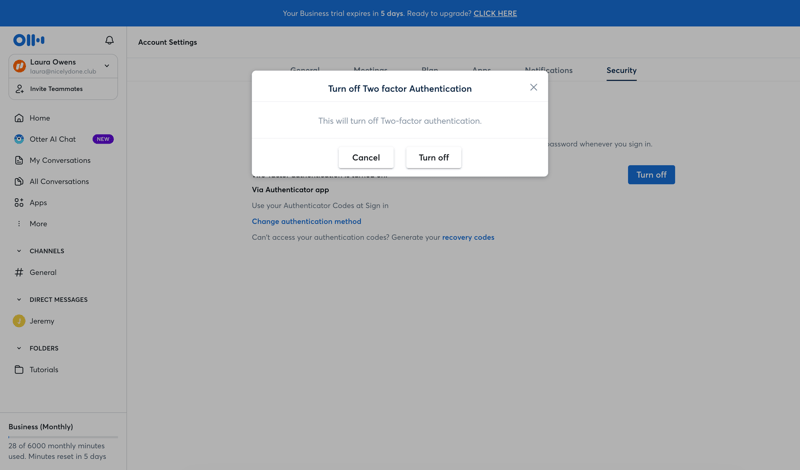Click blue Turn off button on Security page
This screenshot has width=800, height=470.
pyautogui.click(x=652, y=175)
